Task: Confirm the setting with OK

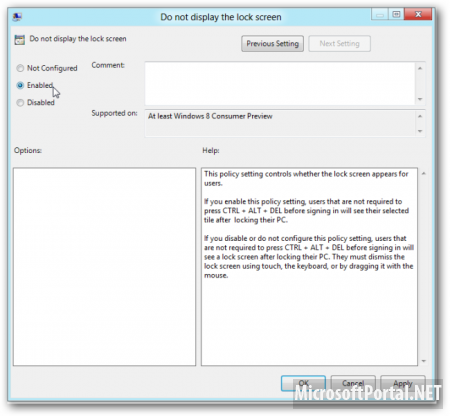Action: pos(303,384)
